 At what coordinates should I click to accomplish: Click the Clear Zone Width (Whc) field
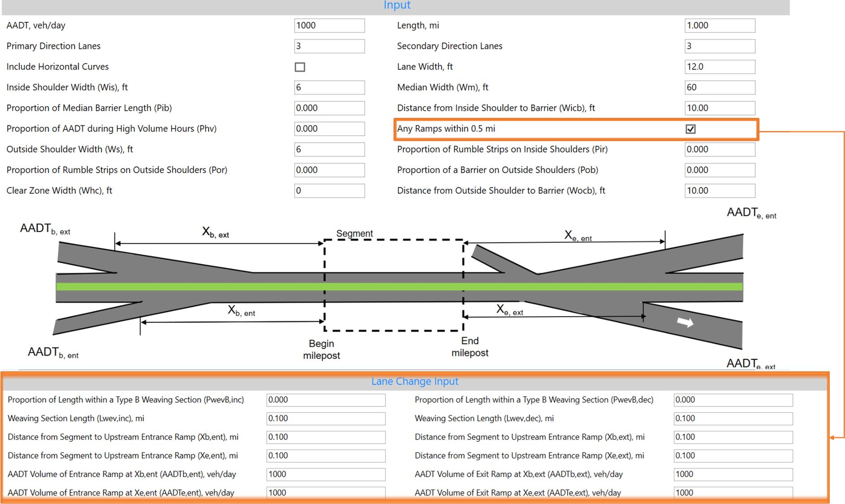coord(329,191)
